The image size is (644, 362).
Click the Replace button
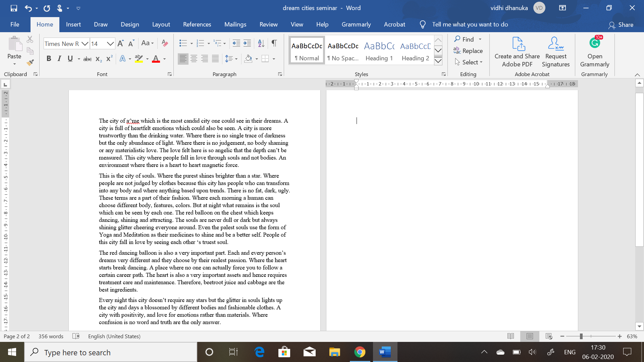[x=468, y=51]
